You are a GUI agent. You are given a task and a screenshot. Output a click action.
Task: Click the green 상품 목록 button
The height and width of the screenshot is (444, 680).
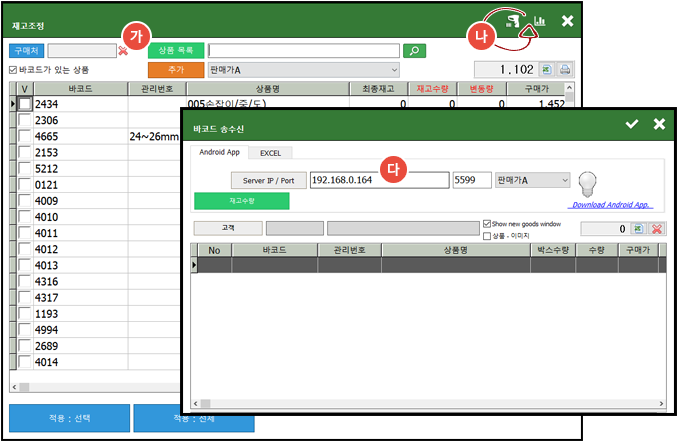coord(176,50)
